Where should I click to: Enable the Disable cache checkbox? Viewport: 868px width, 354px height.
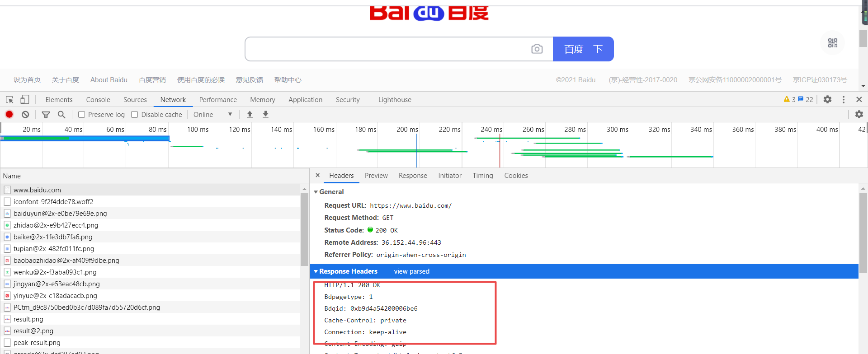(135, 115)
